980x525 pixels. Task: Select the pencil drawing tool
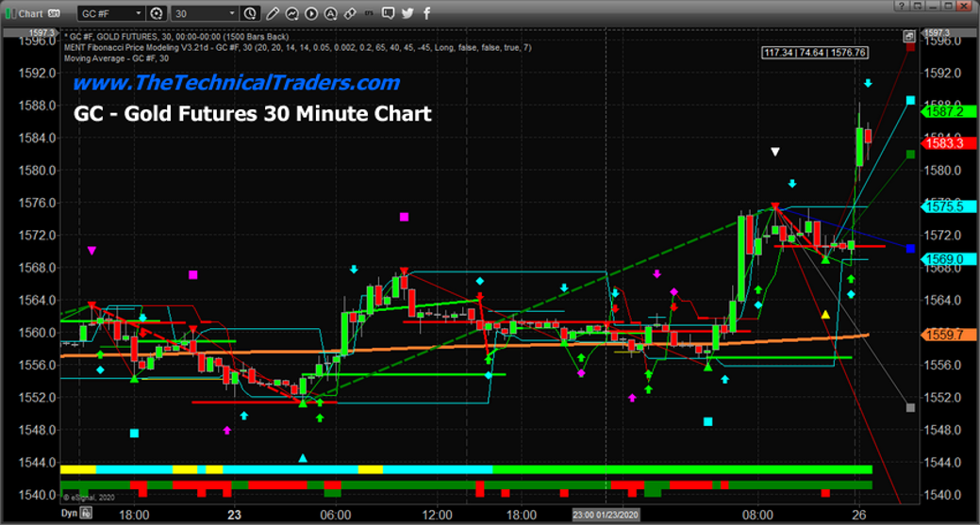point(272,13)
